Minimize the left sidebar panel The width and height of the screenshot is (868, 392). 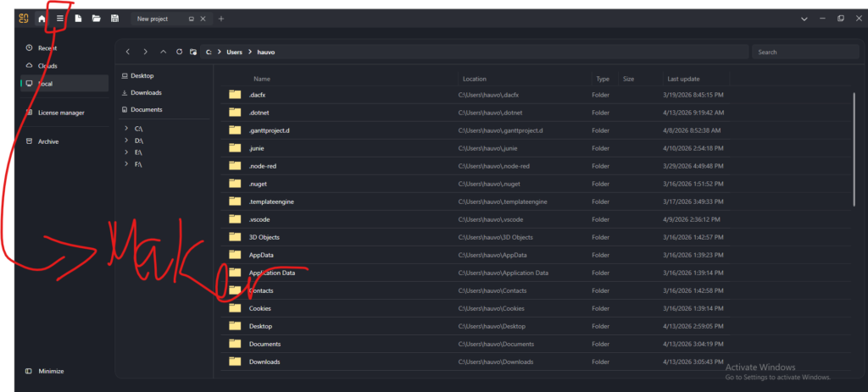pos(49,371)
